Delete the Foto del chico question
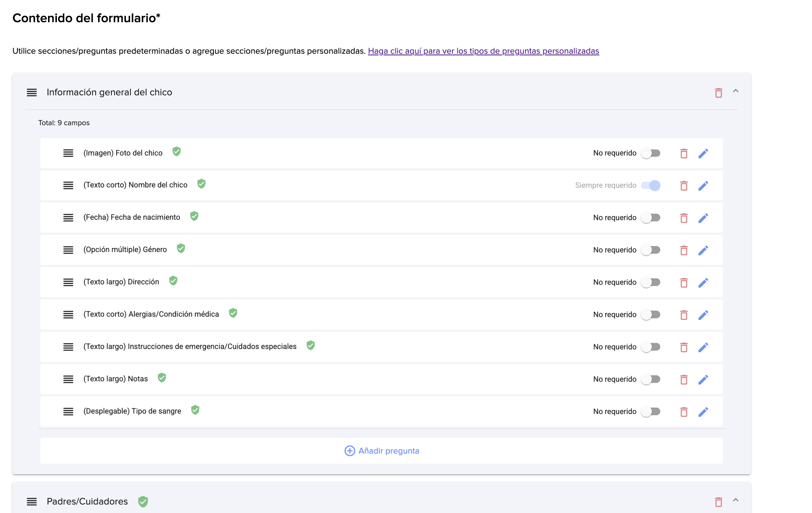 (x=684, y=153)
